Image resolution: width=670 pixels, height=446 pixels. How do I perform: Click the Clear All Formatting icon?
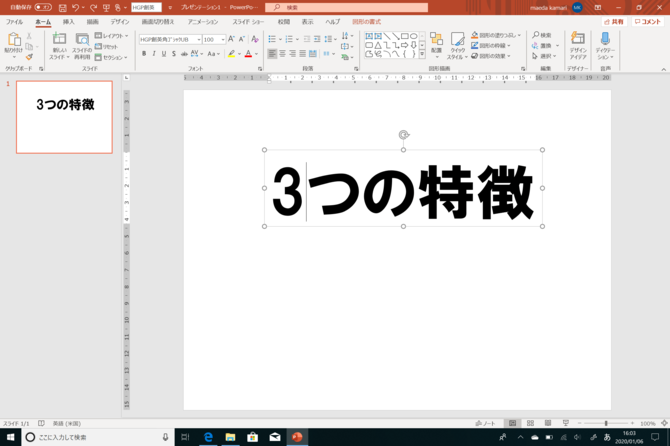point(255,39)
